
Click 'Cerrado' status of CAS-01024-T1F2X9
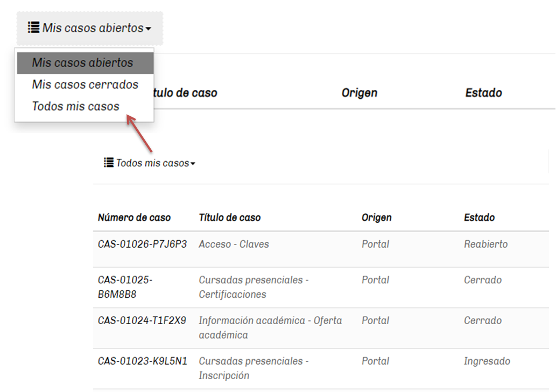coord(483,320)
